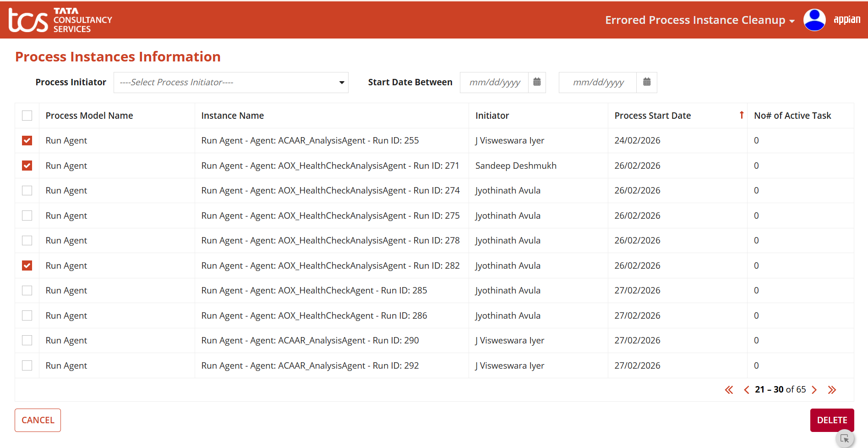Viewport: 868px width, 448px height.
Task: Go to the previous page of results
Action: 746,390
